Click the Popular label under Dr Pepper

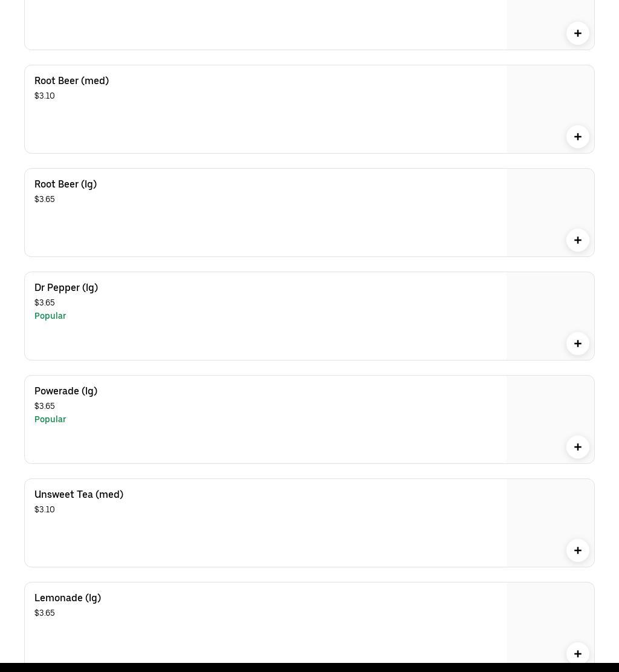(x=50, y=316)
